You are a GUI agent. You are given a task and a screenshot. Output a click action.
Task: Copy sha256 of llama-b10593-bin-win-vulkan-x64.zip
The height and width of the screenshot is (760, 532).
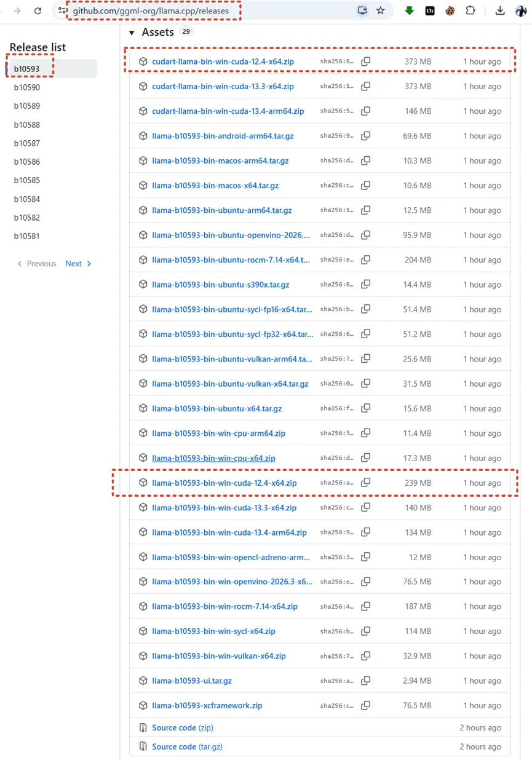[x=365, y=656]
